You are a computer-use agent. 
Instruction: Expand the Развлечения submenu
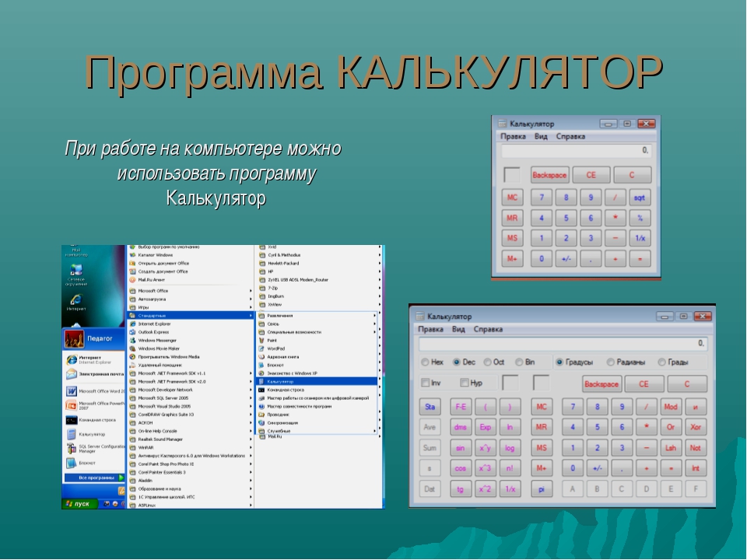(x=317, y=315)
